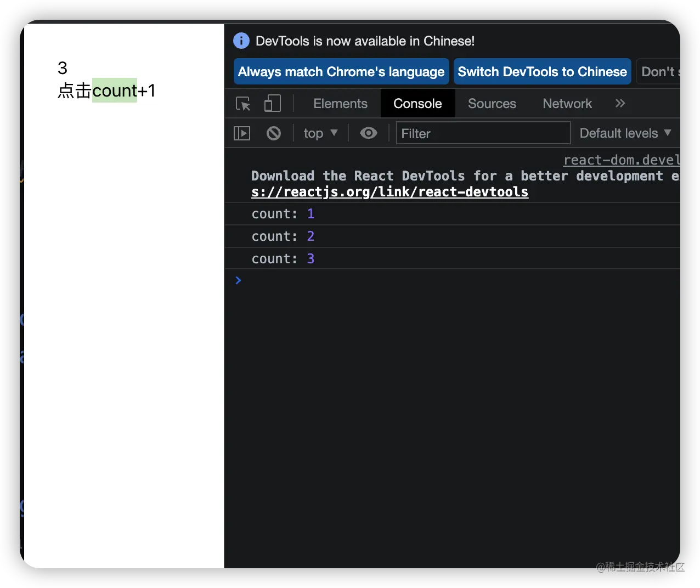Open the react-dom.development source link

tap(622, 160)
